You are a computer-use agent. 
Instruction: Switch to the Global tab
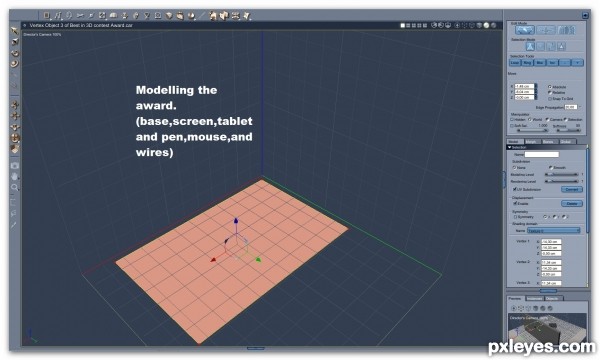[x=566, y=141]
